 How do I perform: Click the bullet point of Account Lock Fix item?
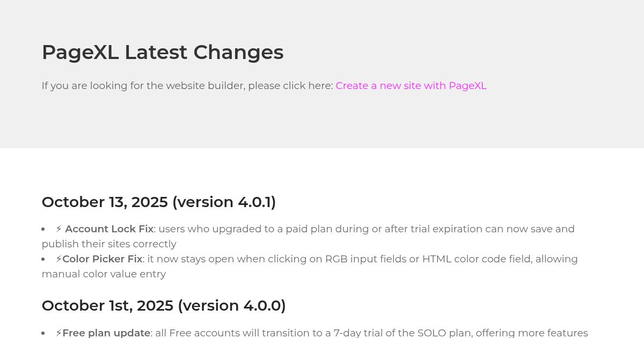click(43, 229)
